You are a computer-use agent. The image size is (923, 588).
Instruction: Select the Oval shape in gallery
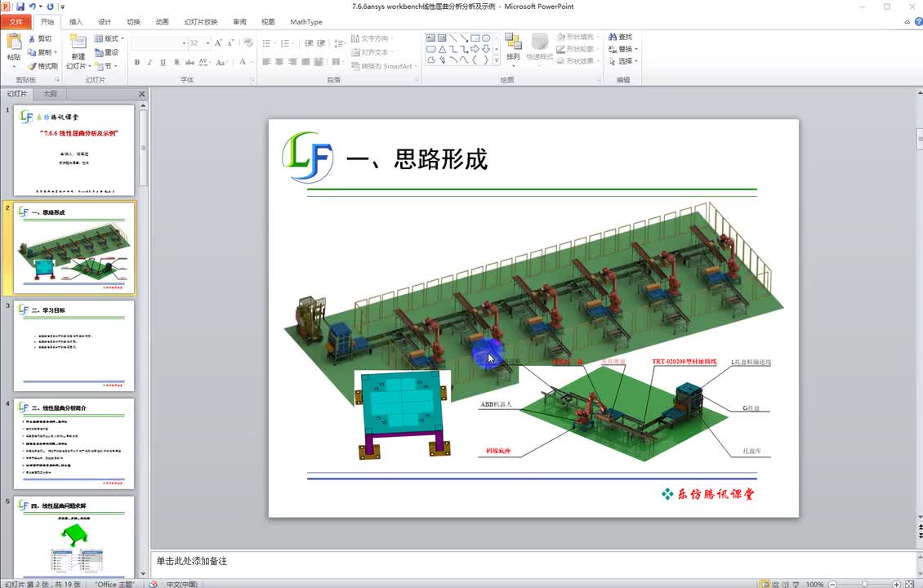coord(486,38)
